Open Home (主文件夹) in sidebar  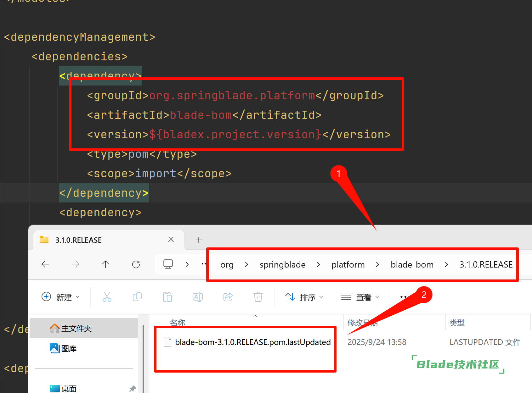pyautogui.click(x=84, y=328)
